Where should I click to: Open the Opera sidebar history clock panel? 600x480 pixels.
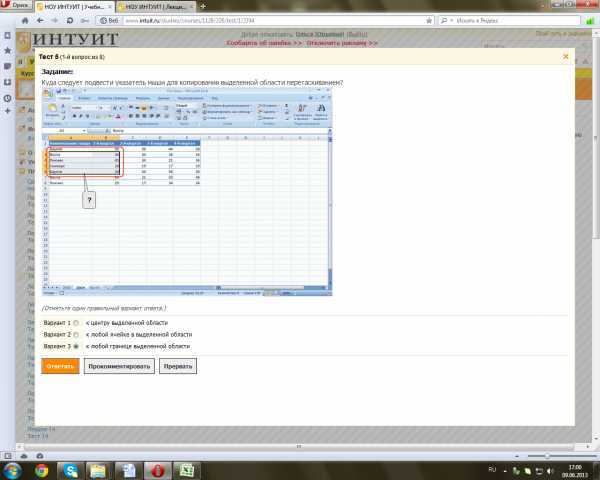point(7,98)
